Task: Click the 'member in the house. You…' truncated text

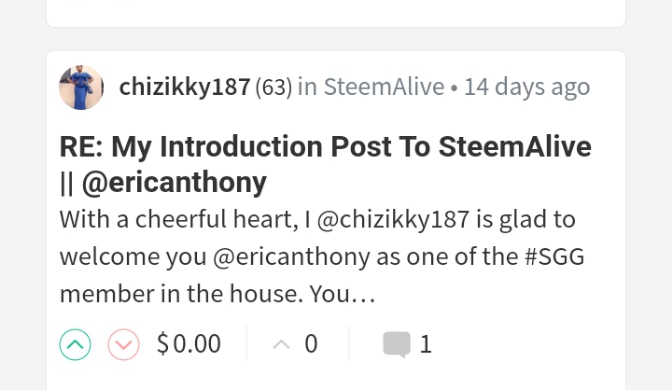Action: [x=217, y=294]
